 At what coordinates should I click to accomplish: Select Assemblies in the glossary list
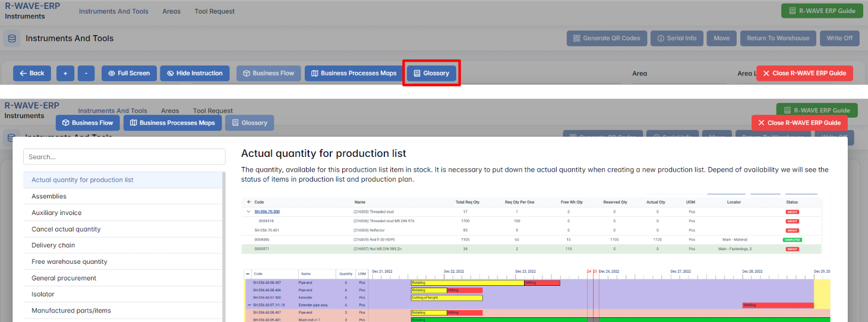49,197
